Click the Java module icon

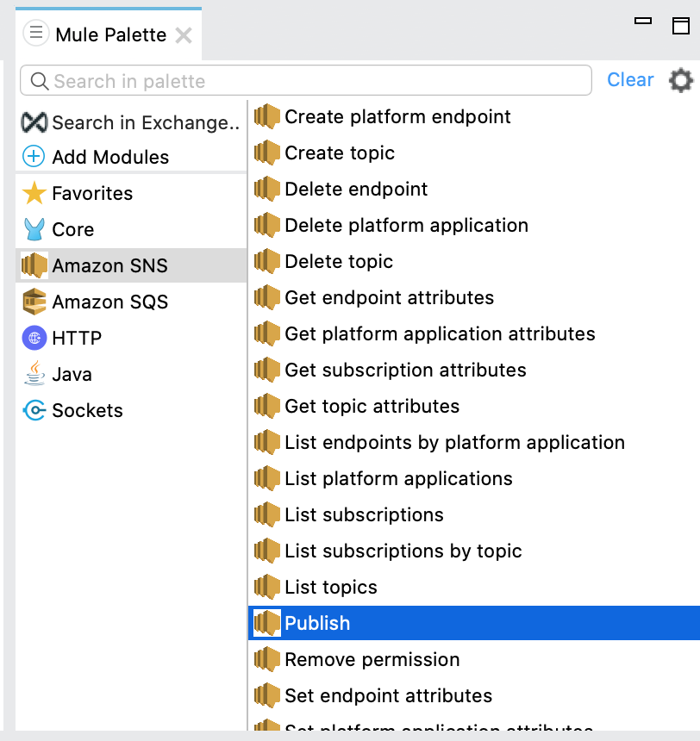tap(34, 375)
